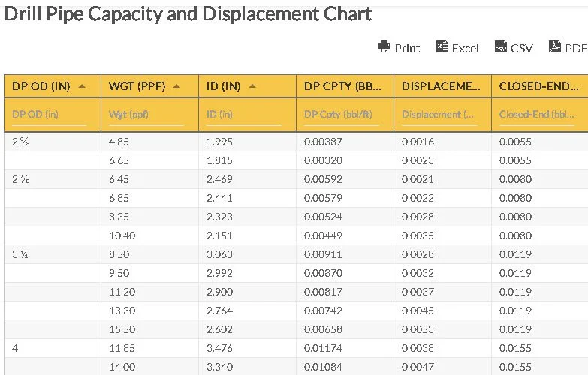This screenshot has height=375, width=588.
Task: Click the CLOSED-END... column header
Action: tap(540, 86)
